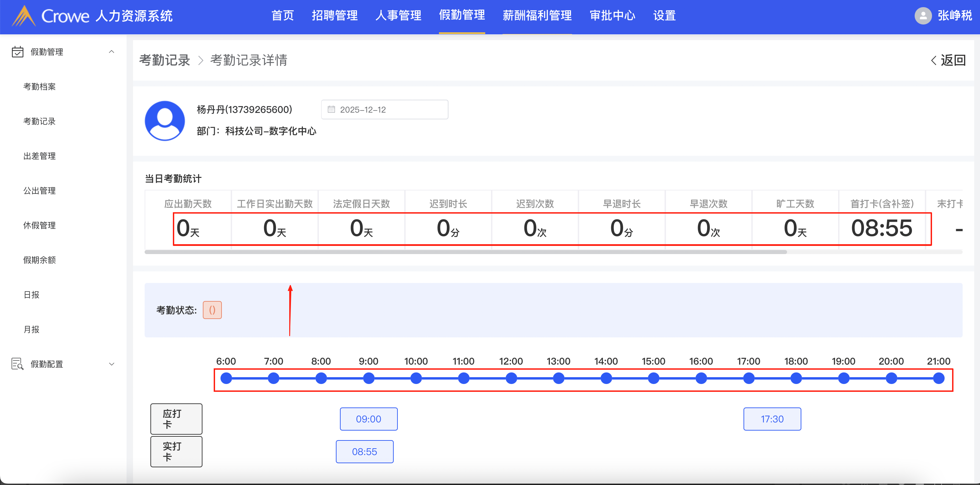Open the 审批中心 top menu

(612, 16)
